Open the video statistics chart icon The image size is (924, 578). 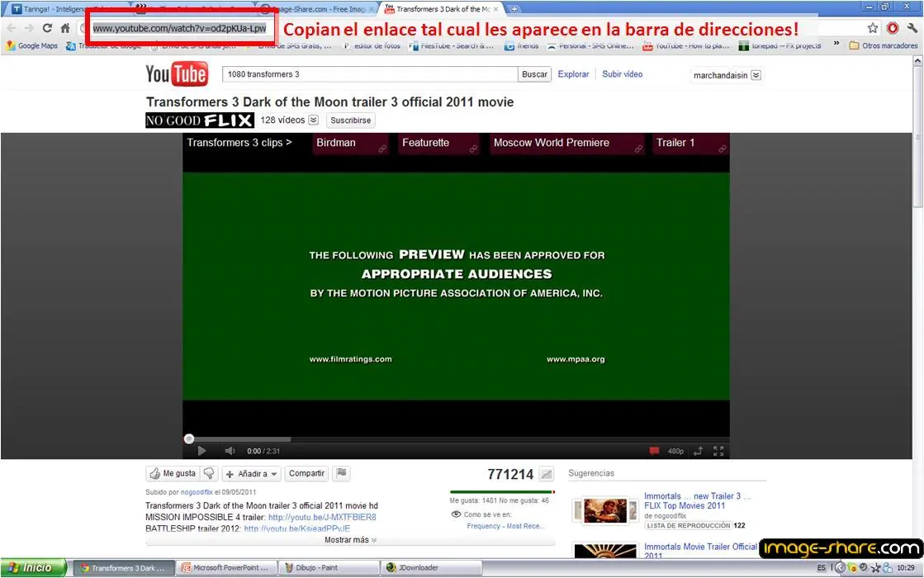547,474
